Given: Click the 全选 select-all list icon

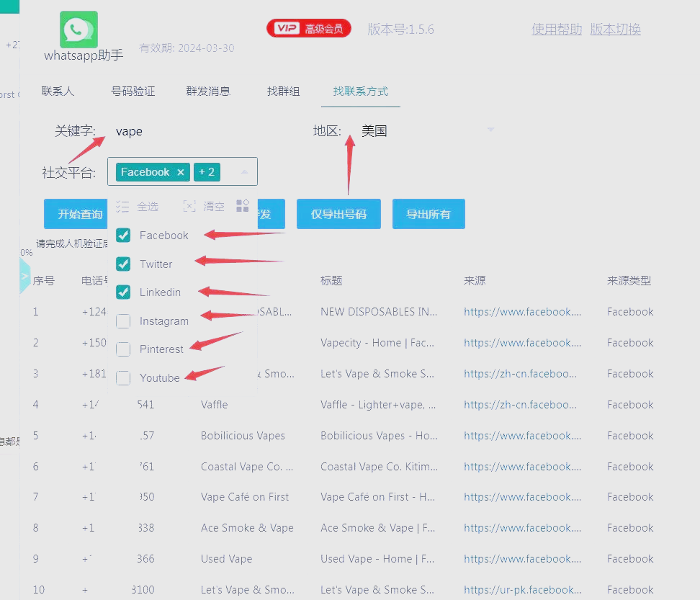Looking at the screenshot, I should tap(122, 207).
